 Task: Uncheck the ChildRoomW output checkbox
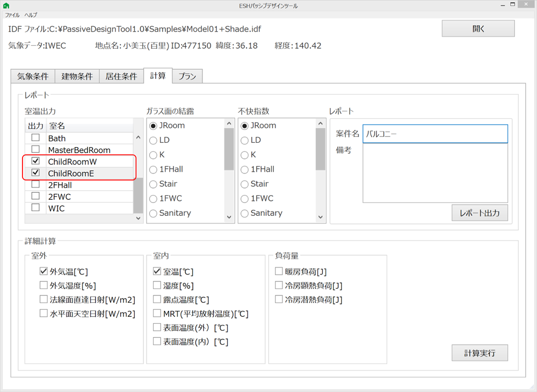(35, 161)
